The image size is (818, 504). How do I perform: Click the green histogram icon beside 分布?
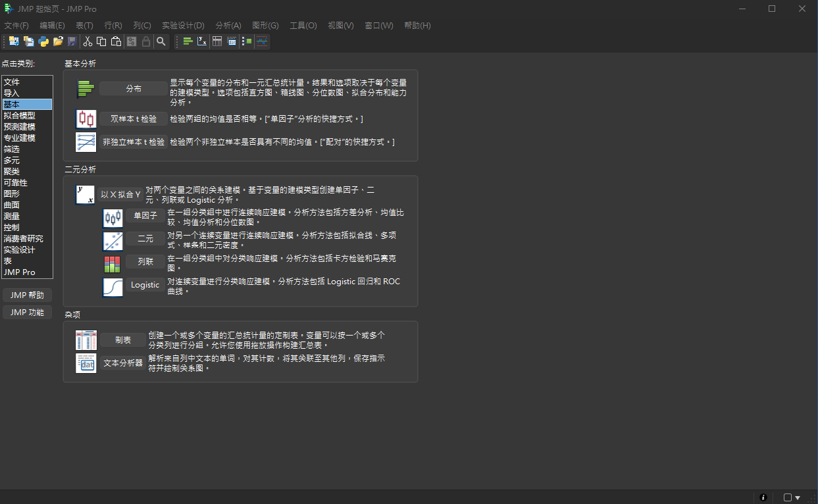tap(86, 89)
